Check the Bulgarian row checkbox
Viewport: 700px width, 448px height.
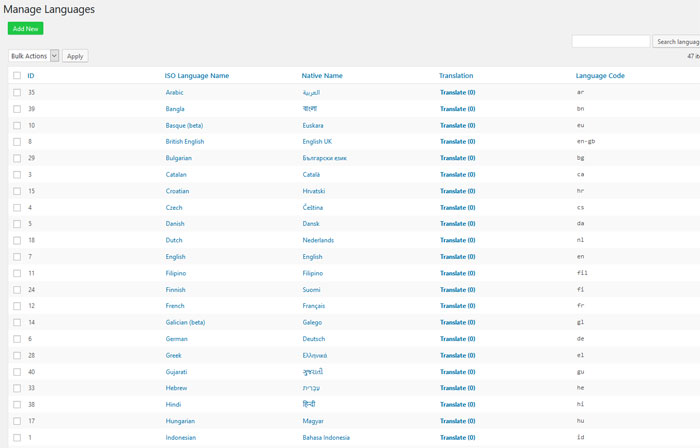17,158
